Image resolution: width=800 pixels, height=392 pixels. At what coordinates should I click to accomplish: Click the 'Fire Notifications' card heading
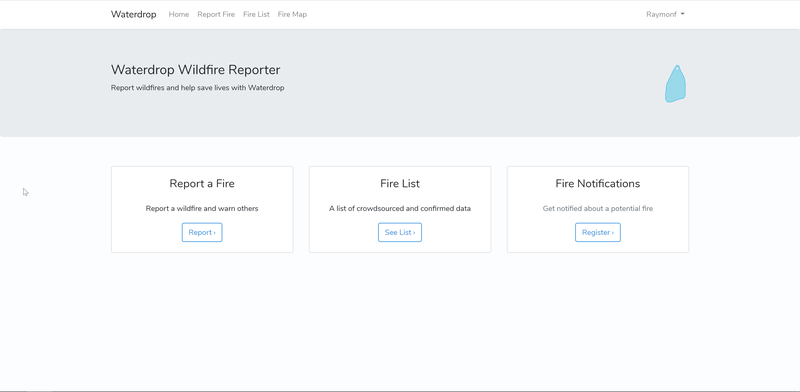[x=598, y=183]
